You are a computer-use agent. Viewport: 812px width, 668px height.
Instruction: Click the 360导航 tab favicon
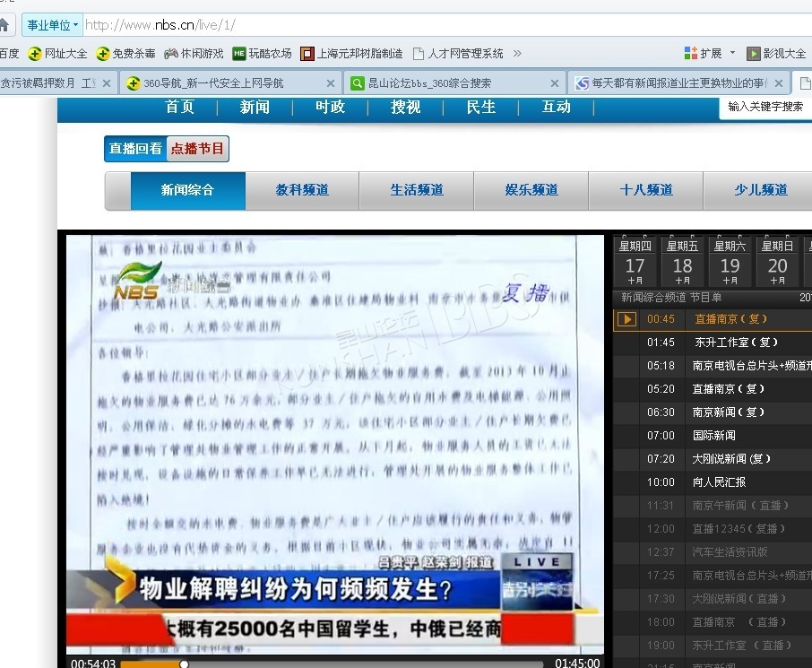pos(133,82)
